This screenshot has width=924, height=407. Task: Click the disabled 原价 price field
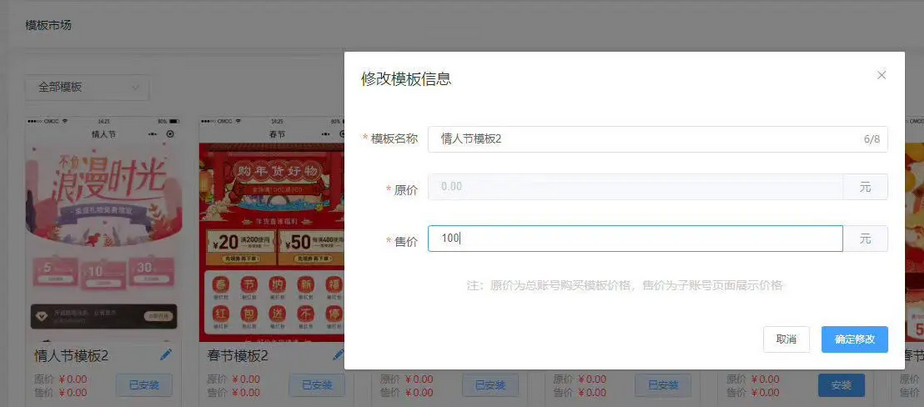pos(635,187)
